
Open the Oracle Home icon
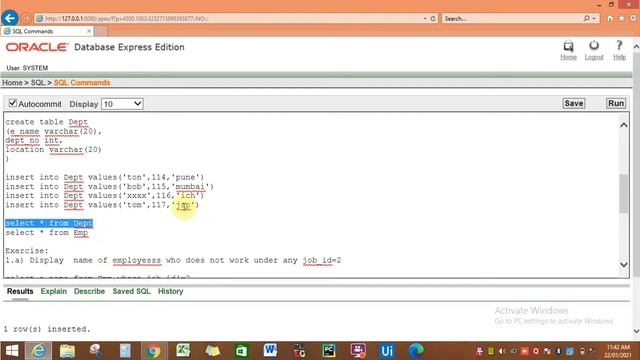point(568,46)
